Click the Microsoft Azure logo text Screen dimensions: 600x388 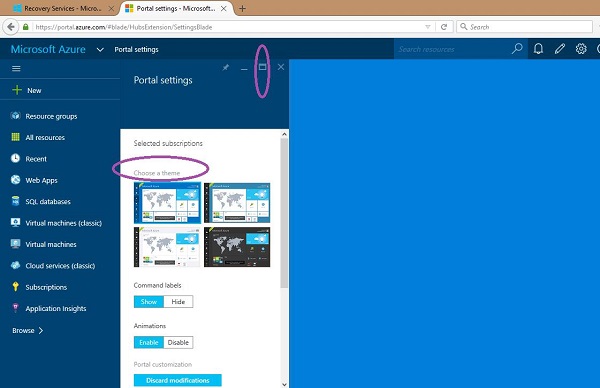click(48, 49)
